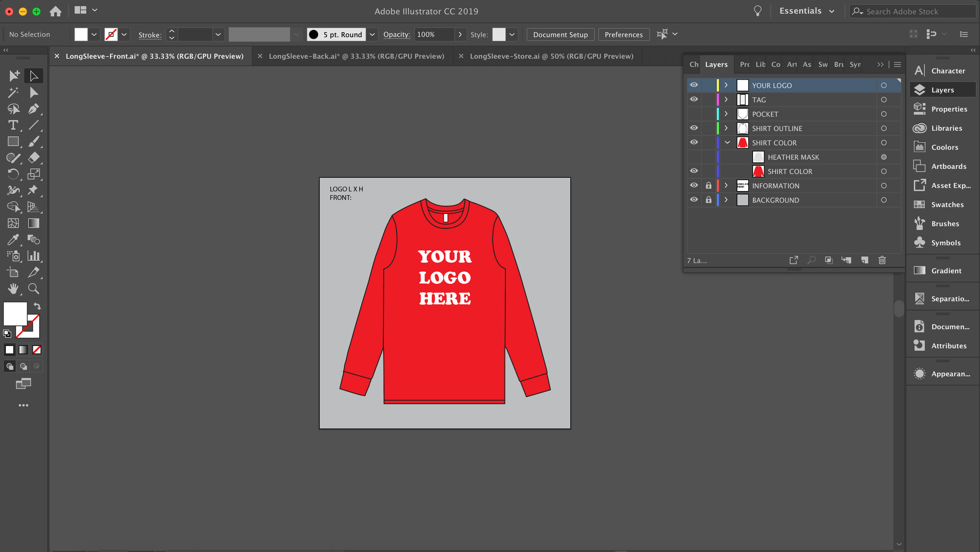Collapse the SHIRT COLOR layer group

pyautogui.click(x=727, y=142)
